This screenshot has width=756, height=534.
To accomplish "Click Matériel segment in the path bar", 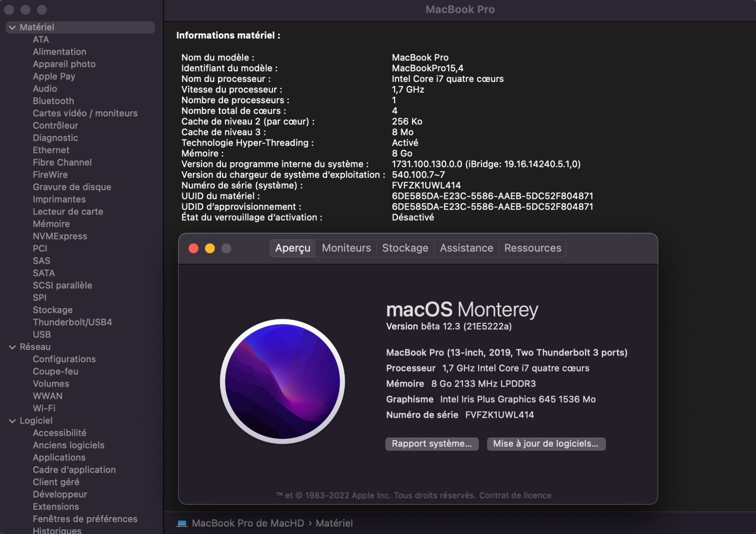I will tap(334, 524).
